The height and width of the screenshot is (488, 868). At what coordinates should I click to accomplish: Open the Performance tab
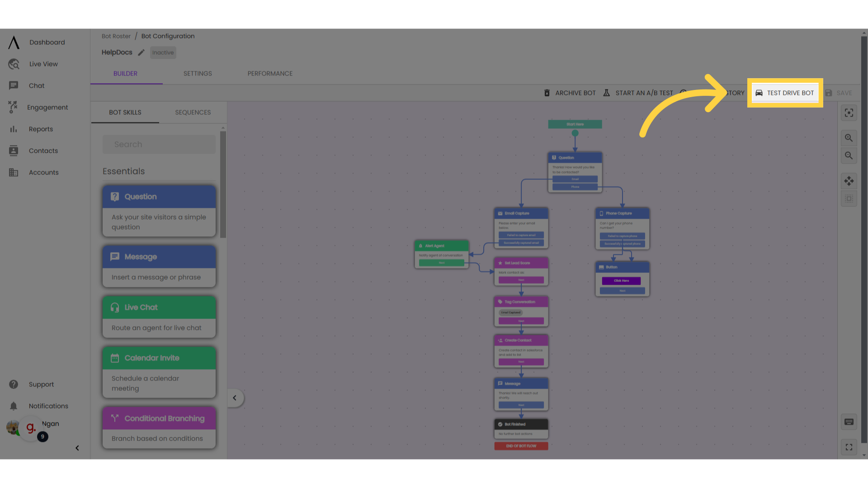click(x=270, y=74)
